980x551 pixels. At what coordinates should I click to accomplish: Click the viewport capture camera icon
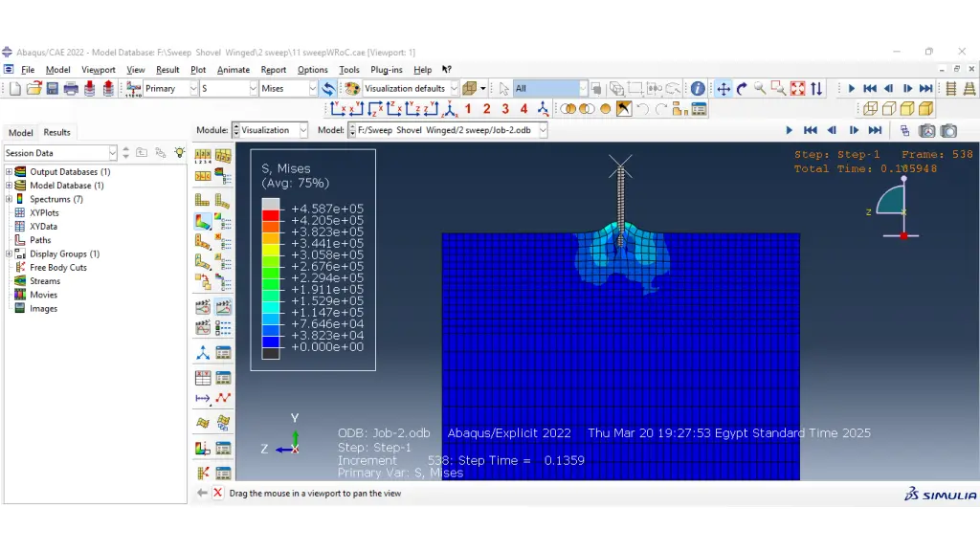pos(948,130)
